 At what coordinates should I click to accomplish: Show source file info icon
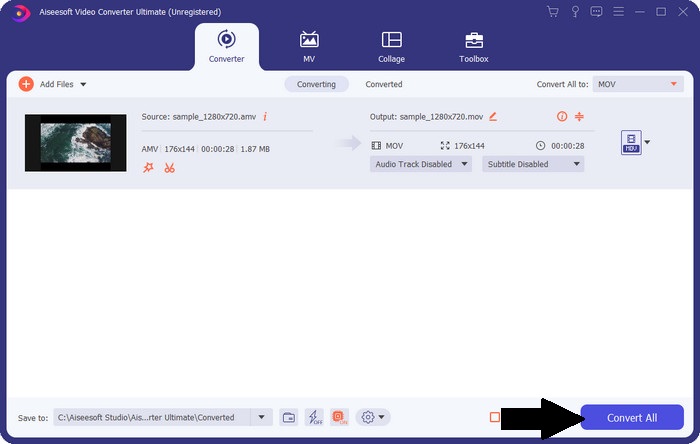[x=265, y=117]
